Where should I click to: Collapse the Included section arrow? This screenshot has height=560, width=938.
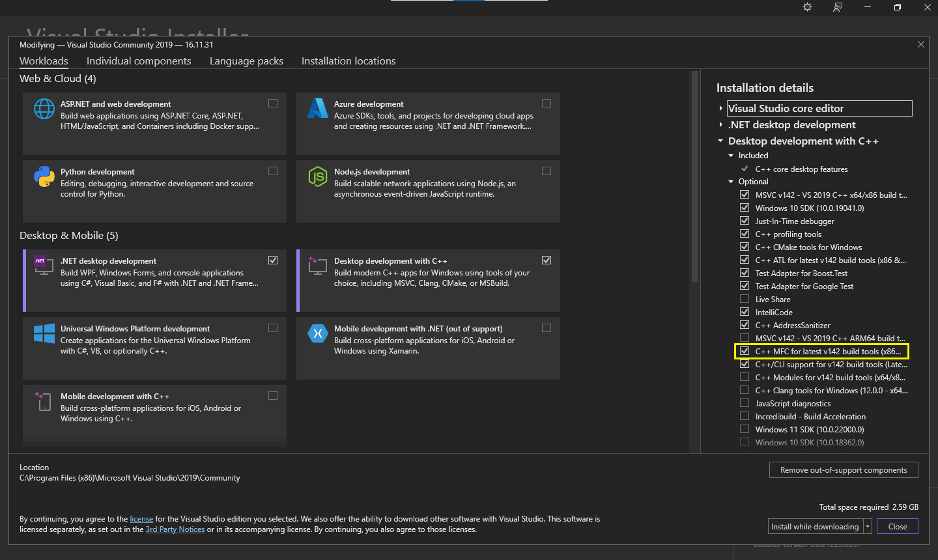pos(731,156)
